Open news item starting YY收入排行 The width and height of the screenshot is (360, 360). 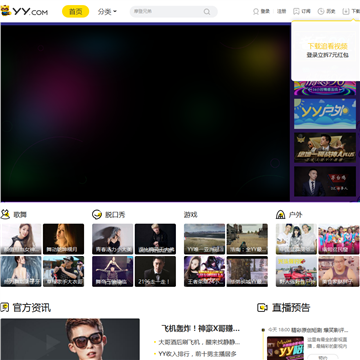[x=197, y=354]
